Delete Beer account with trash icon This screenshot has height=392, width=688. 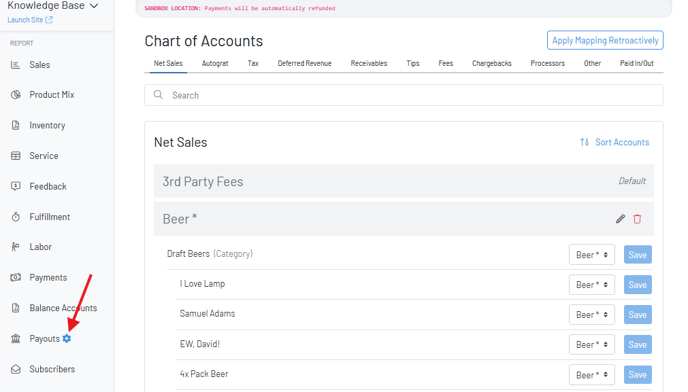637,219
